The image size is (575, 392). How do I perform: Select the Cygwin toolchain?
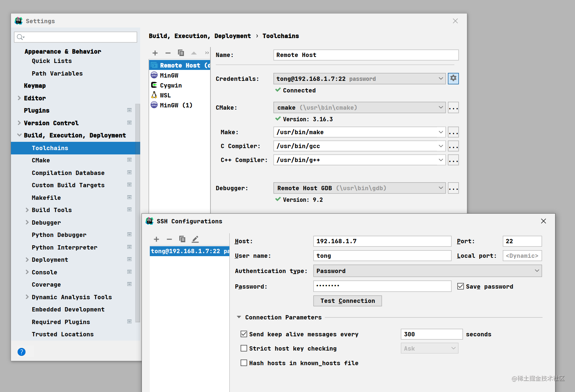point(179,85)
